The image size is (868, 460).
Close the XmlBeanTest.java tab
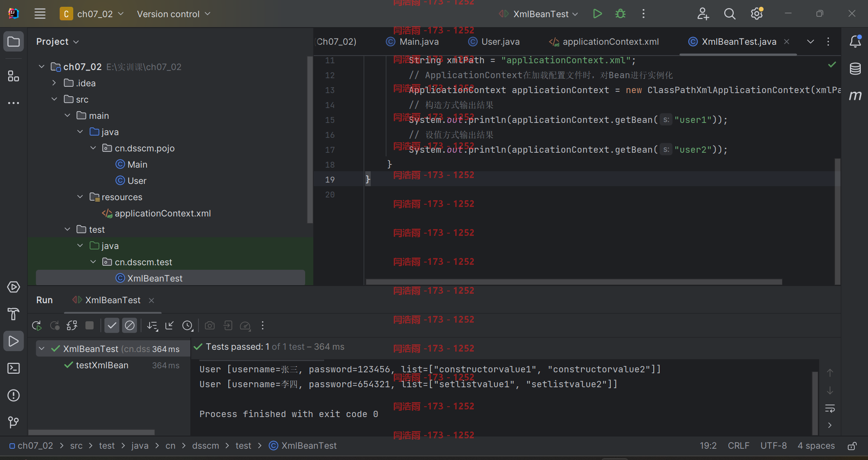tap(787, 42)
